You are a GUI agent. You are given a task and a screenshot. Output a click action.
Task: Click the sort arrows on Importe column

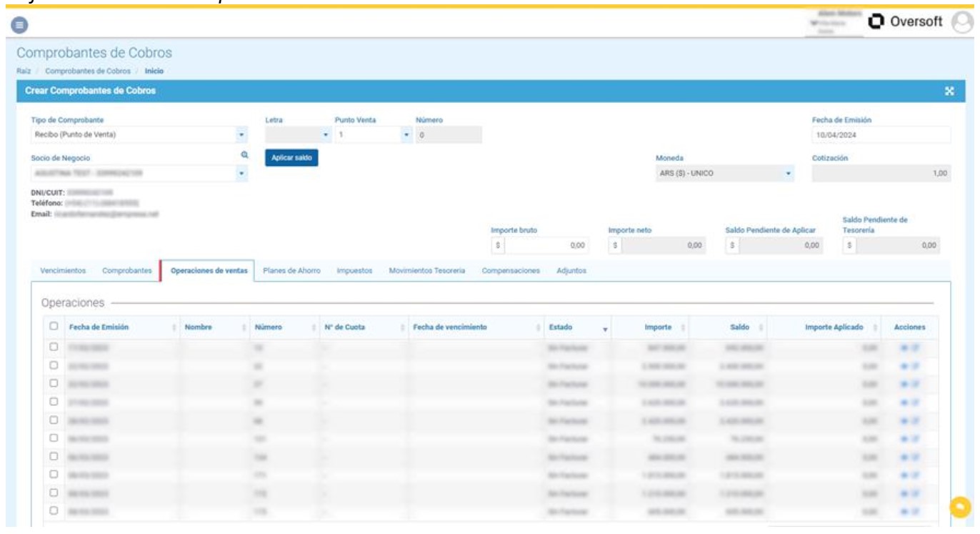pos(683,327)
